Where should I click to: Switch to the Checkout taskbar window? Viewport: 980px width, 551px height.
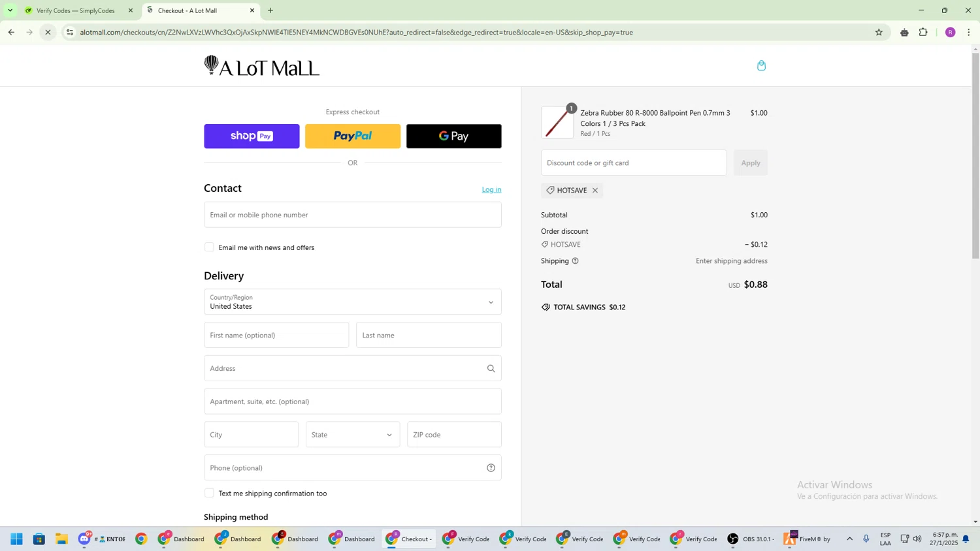pos(409,539)
